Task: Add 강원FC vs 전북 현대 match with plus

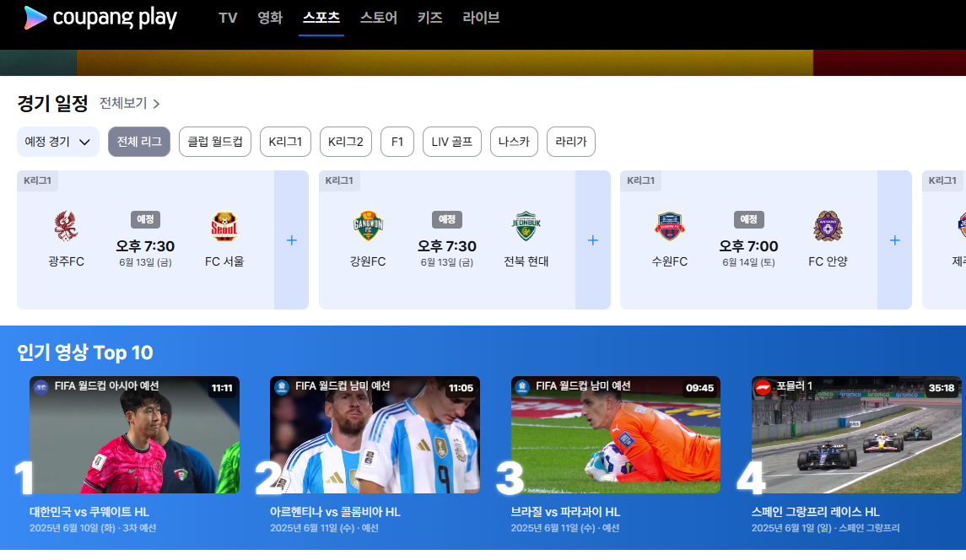Action: [x=592, y=240]
